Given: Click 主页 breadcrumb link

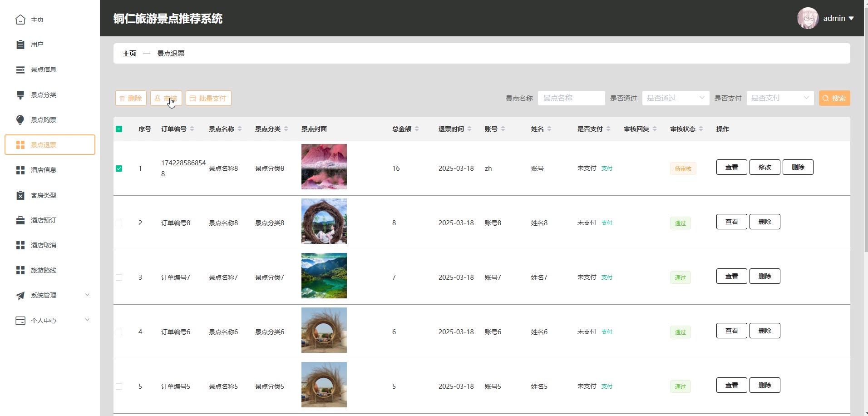Looking at the screenshot, I should coord(129,54).
